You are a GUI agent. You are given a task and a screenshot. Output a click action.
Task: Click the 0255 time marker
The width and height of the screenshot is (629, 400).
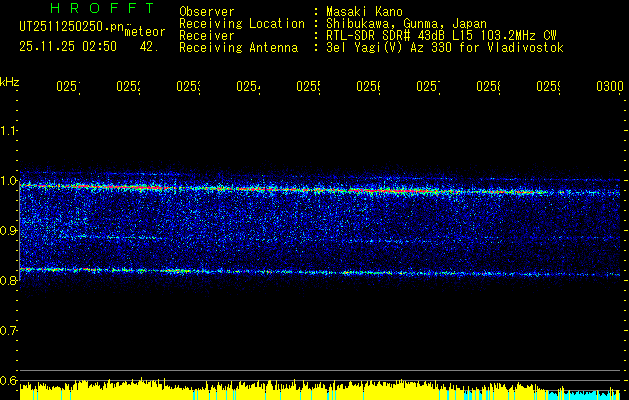tap(308, 86)
